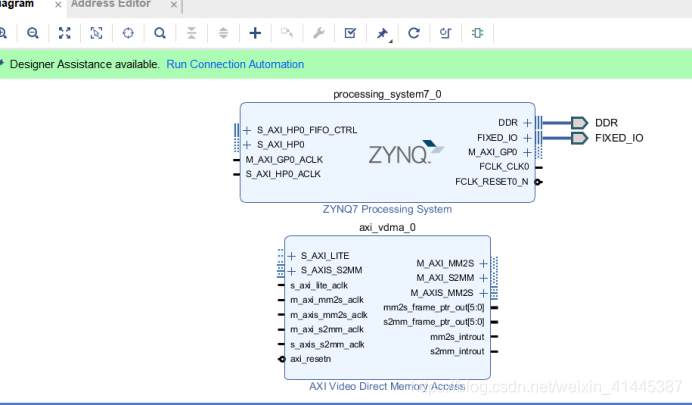Open the Customize Block wrench icon
Screen dimensions: 692x405
tap(319, 33)
